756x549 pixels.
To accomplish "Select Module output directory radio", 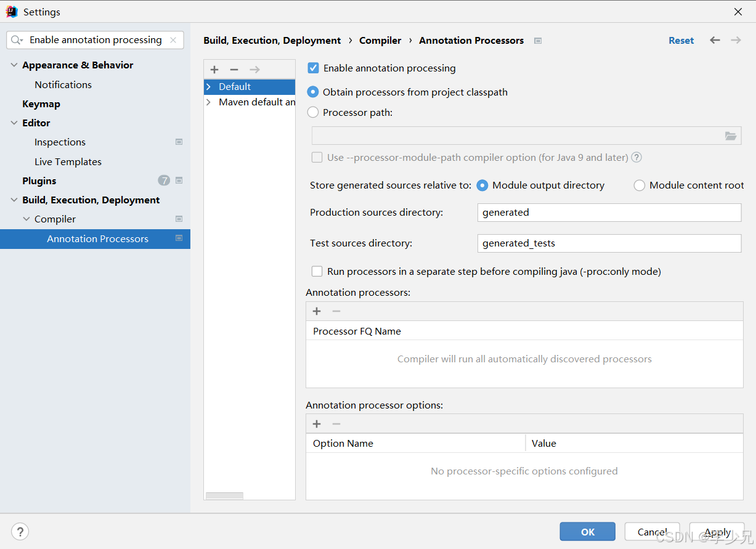I will pyautogui.click(x=482, y=185).
